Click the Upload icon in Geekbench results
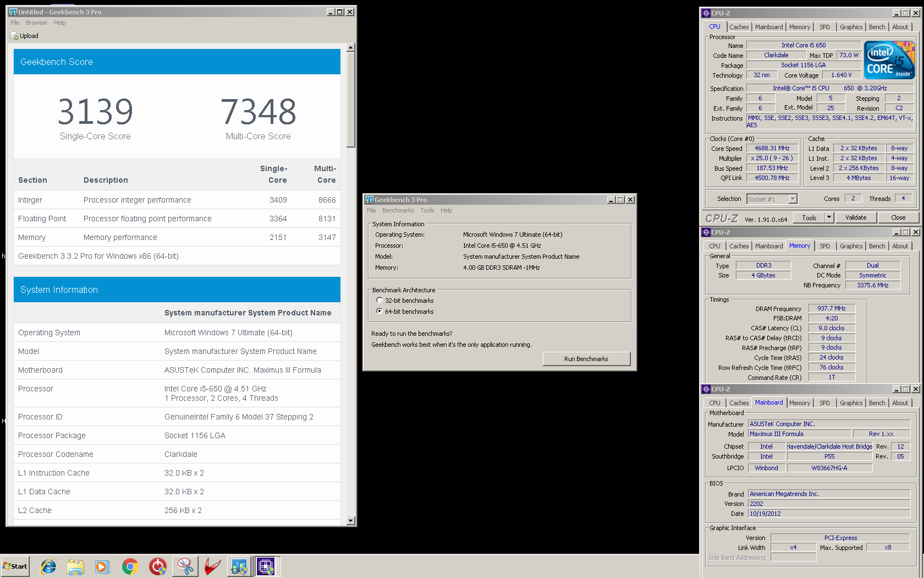924x578 pixels. [14, 36]
